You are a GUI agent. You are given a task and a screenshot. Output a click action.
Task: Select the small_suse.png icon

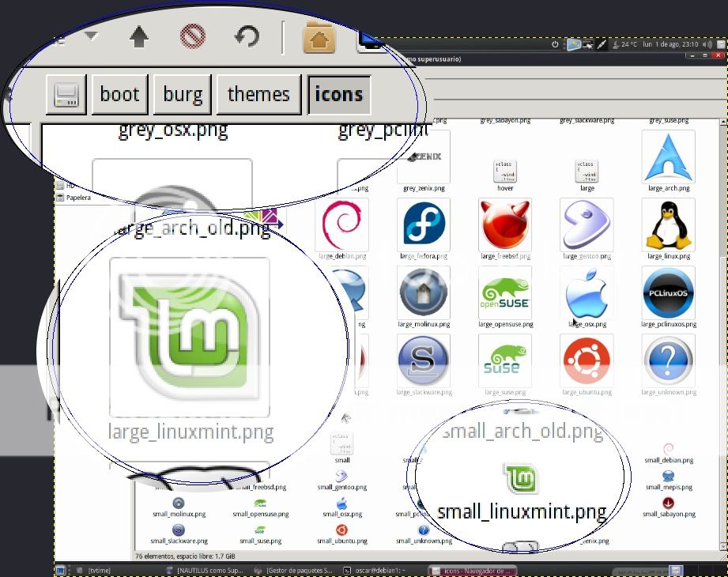tap(260, 530)
